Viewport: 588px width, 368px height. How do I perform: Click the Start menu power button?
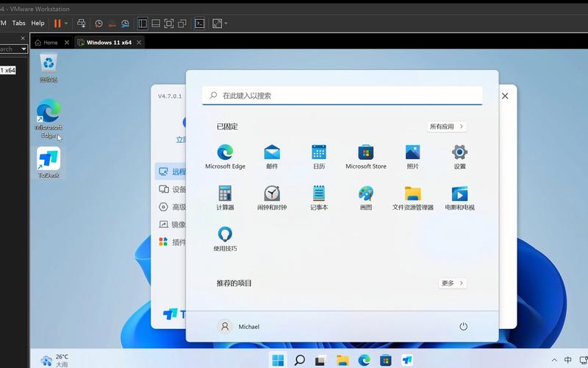(464, 326)
